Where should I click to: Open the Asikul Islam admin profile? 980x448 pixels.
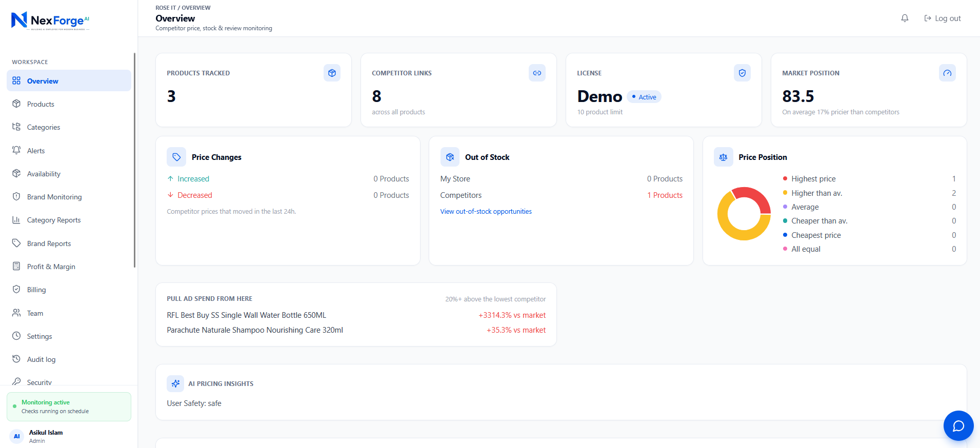click(69, 436)
